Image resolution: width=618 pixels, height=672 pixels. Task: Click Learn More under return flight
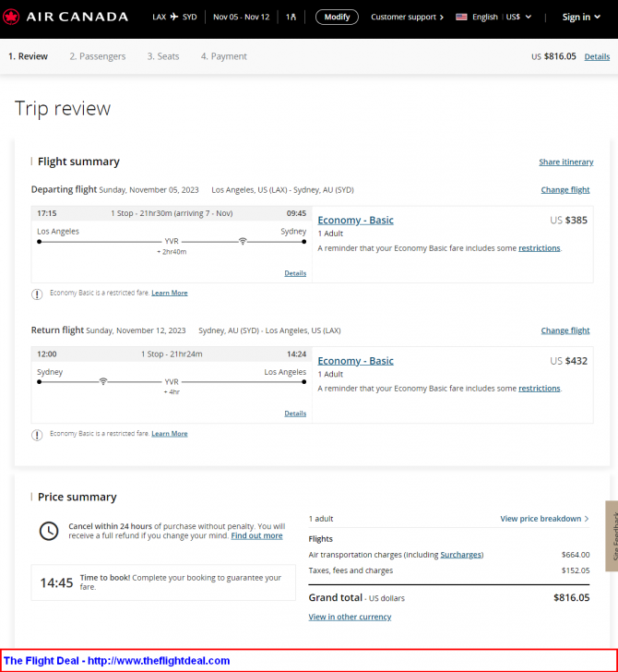coord(170,433)
